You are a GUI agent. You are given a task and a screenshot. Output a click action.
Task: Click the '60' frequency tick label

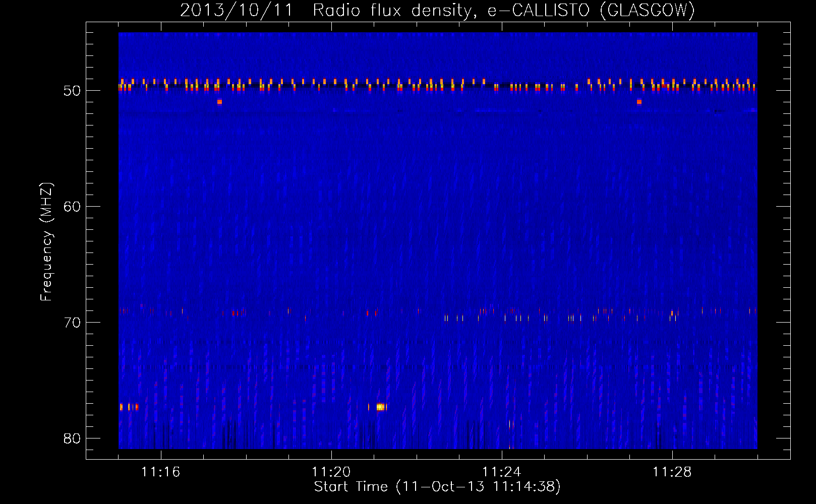click(72, 207)
